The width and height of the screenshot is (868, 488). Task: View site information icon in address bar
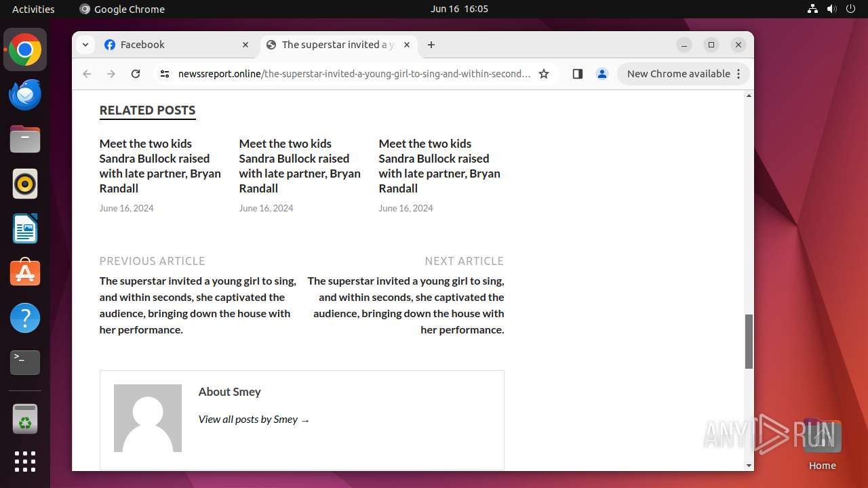[164, 74]
